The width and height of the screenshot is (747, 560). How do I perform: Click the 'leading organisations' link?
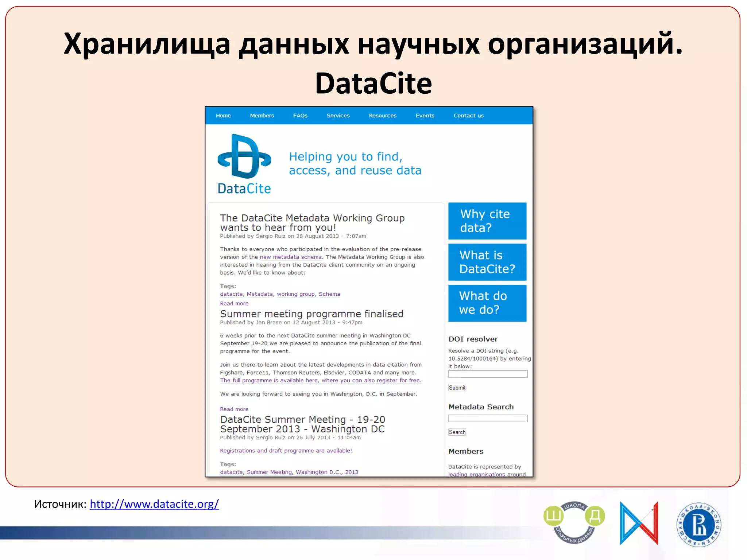click(x=477, y=474)
